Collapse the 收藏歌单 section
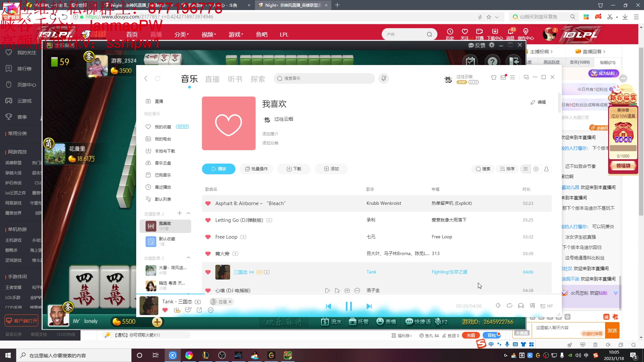Screen dimensions: 644x362 click(x=189, y=258)
